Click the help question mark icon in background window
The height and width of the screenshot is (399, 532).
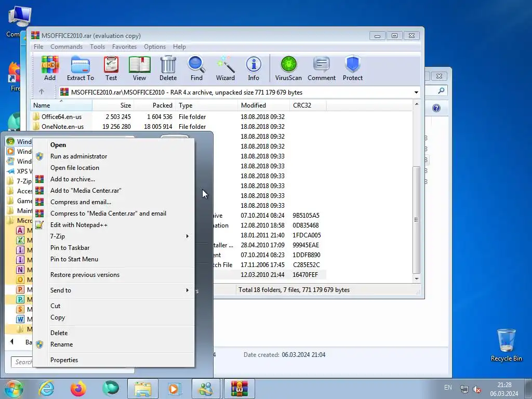coord(436,108)
